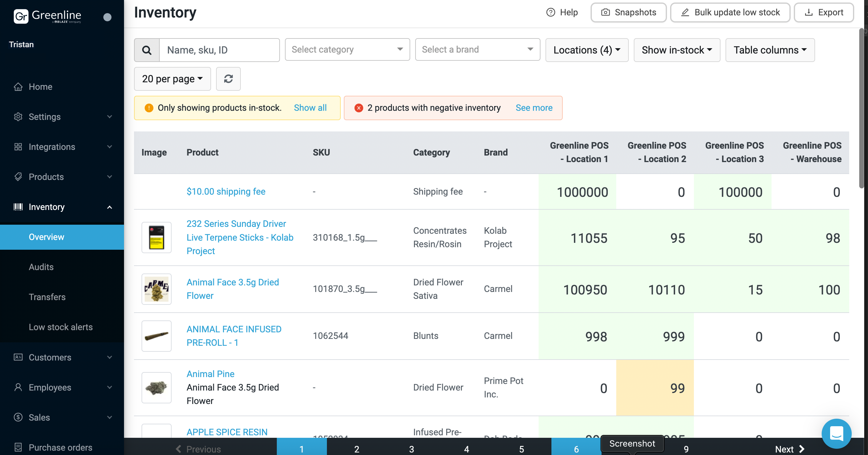Click See more for negative inventory
Image resolution: width=868 pixels, height=455 pixels.
[534, 108]
